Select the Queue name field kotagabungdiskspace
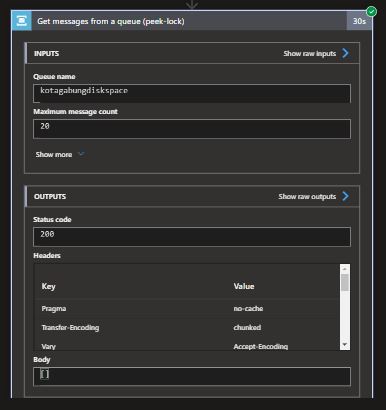 tap(192, 93)
